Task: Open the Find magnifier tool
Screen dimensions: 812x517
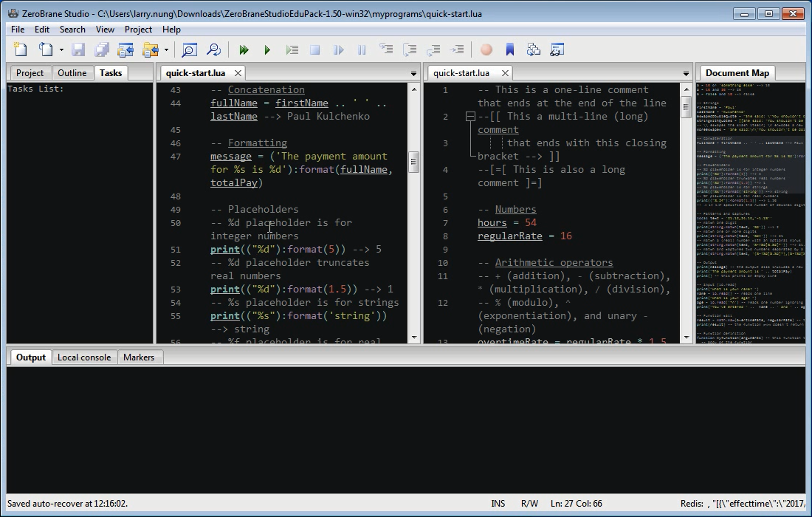Action: coord(190,49)
